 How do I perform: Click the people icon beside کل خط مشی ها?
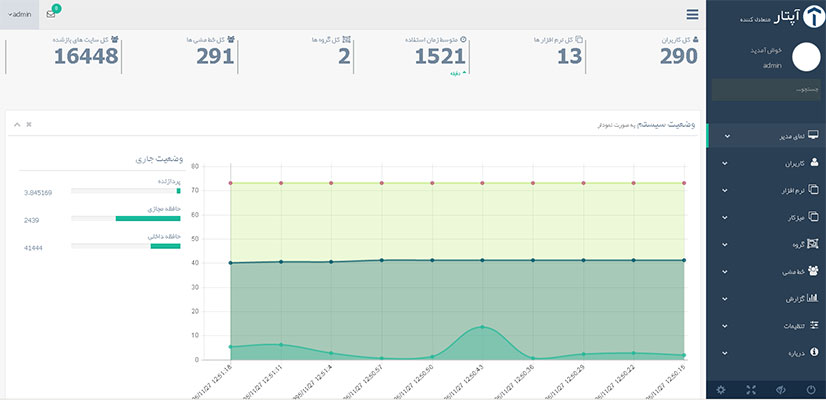pyautogui.click(x=231, y=40)
